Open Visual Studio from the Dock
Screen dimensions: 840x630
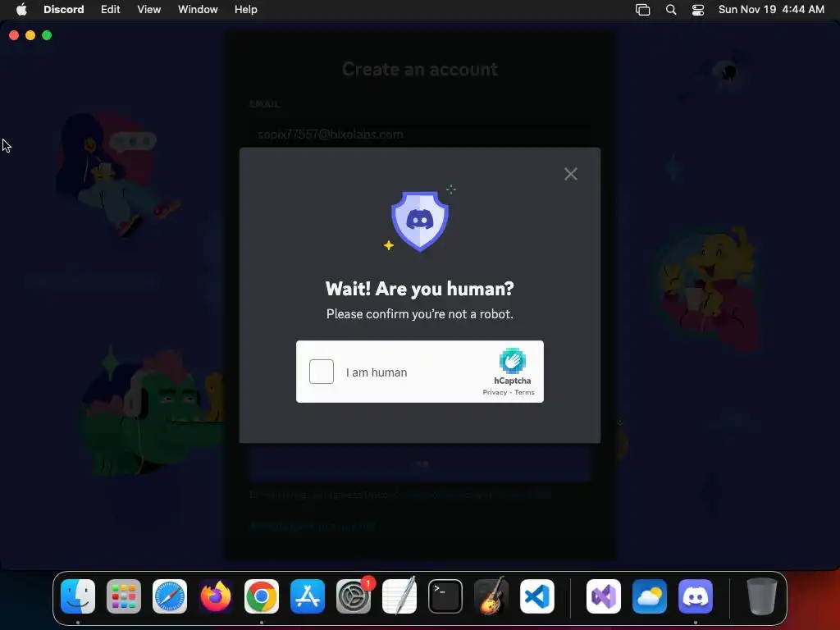coord(604,596)
